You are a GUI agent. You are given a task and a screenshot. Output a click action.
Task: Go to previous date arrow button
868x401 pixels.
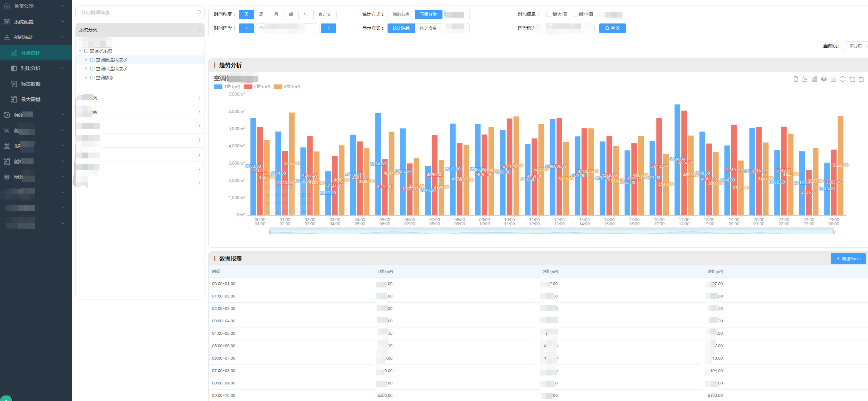246,28
